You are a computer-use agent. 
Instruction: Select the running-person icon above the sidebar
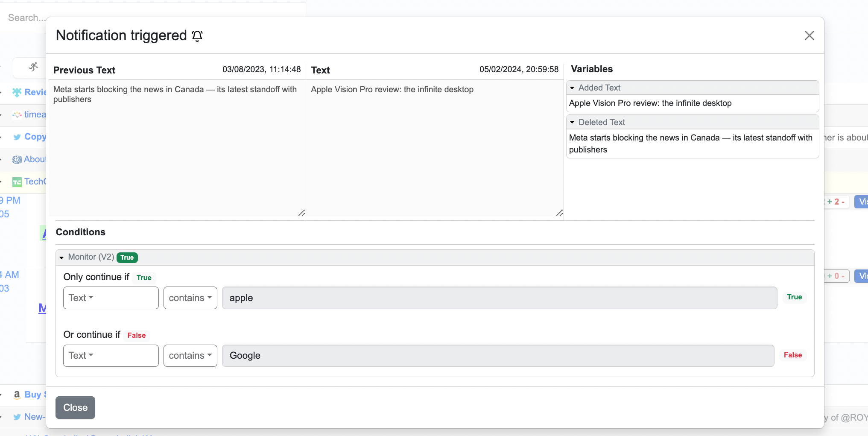click(x=34, y=67)
